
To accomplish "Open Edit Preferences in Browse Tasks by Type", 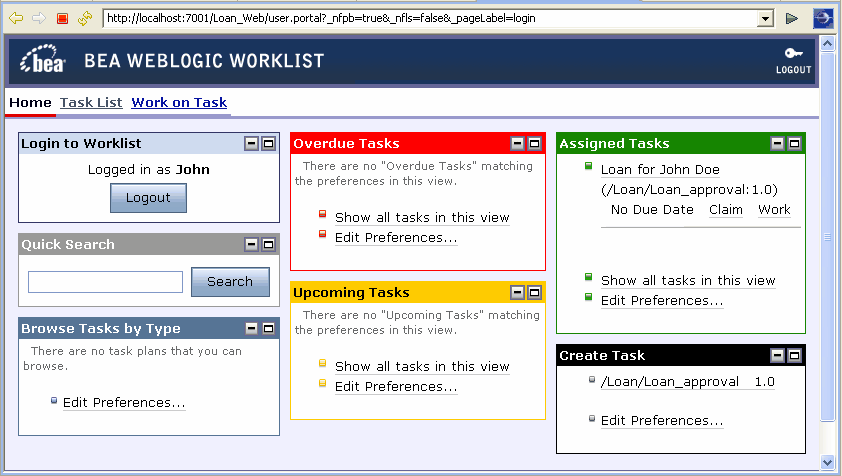I will point(124,403).
